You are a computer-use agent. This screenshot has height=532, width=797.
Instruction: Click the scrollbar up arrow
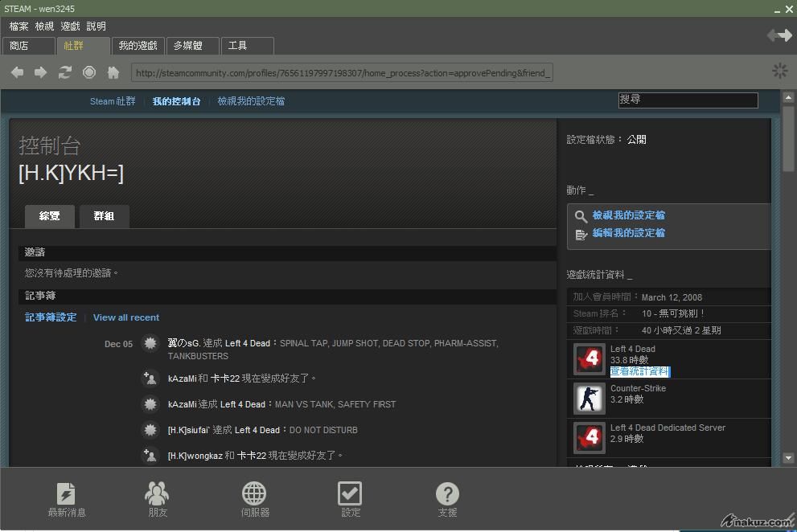[788, 97]
